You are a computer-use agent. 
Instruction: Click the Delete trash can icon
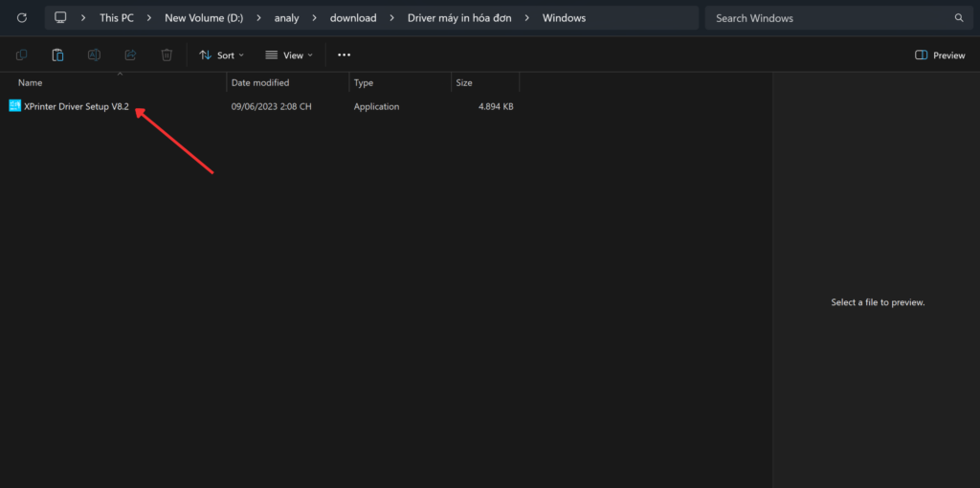pos(167,55)
